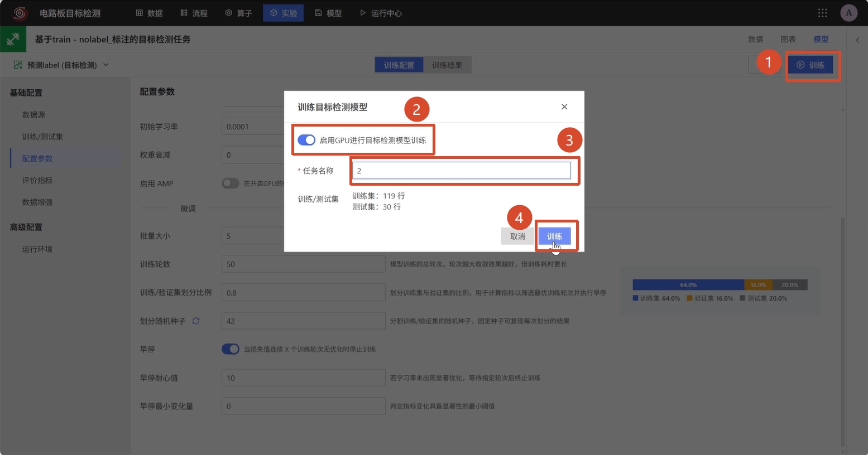The image size is (868, 455).
Task: Switch to the 图表 view tab
Action: pos(788,39)
